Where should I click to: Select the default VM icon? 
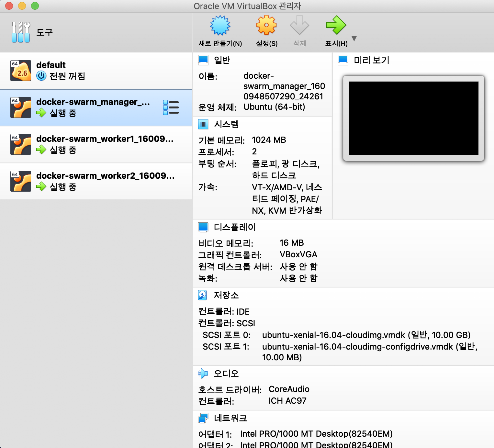[x=21, y=71]
